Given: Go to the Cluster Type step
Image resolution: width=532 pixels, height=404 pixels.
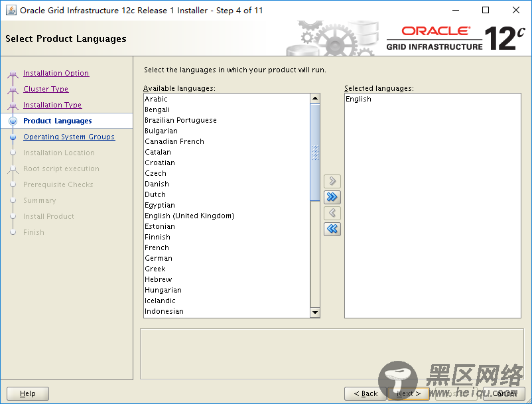Looking at the screenshot, I should (46, 89).
